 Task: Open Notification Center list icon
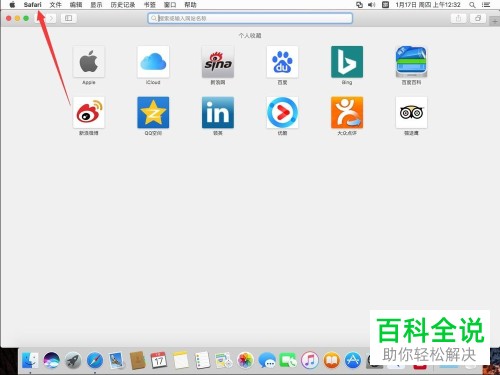click(486, 5)
